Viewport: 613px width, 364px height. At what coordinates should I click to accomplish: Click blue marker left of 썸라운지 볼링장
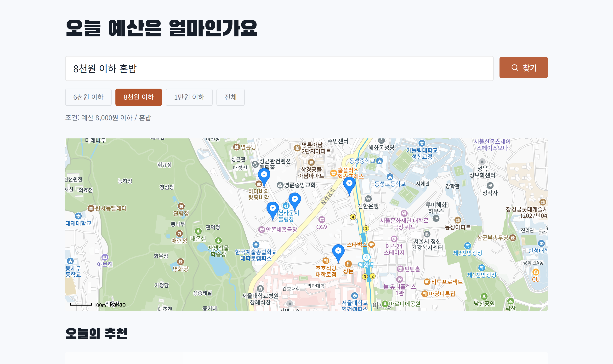click(273, 211)
